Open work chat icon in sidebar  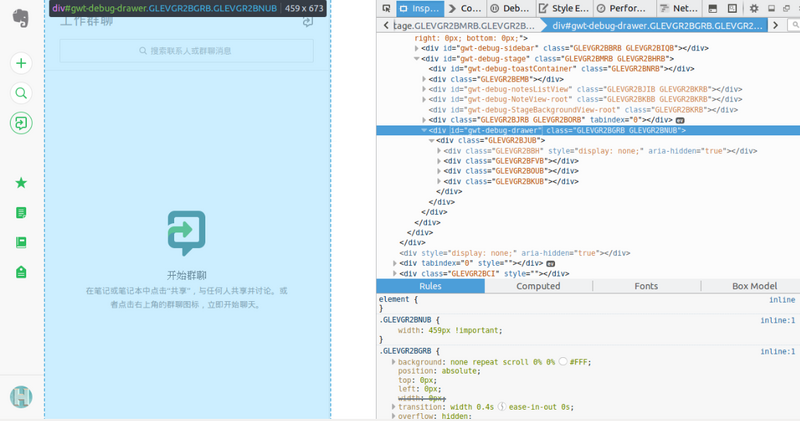click(21, 123)
